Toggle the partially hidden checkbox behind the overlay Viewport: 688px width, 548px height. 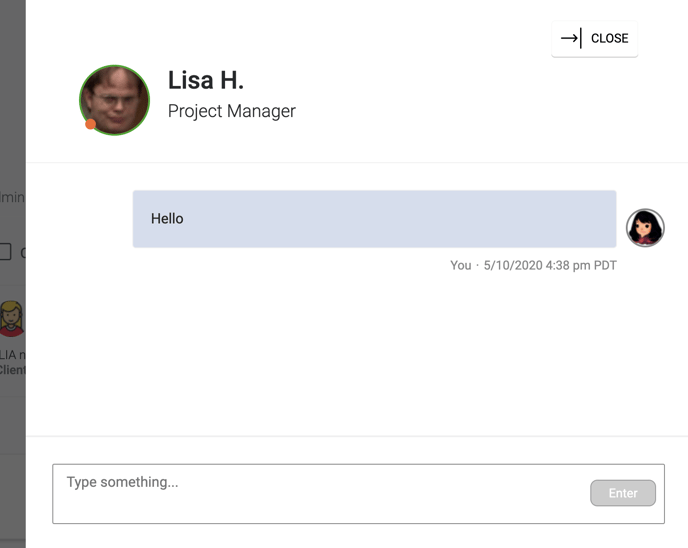coord(5,252)
